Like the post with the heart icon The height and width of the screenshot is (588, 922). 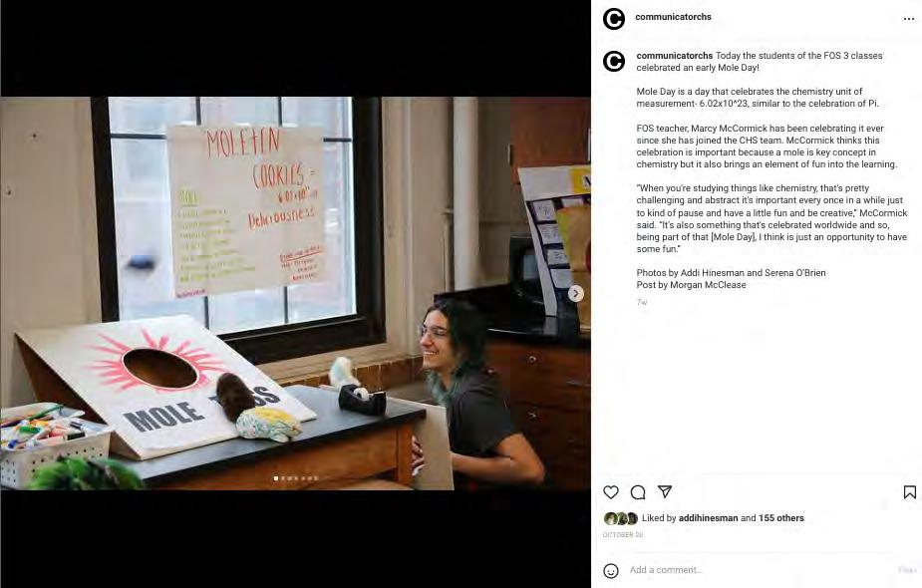click(x=611, y=492)
